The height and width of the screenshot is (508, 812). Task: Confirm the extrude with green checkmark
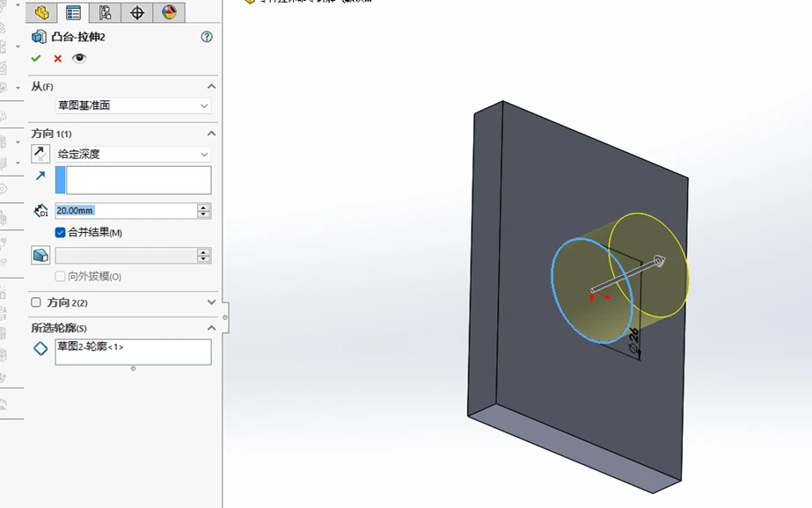point(36,59)
